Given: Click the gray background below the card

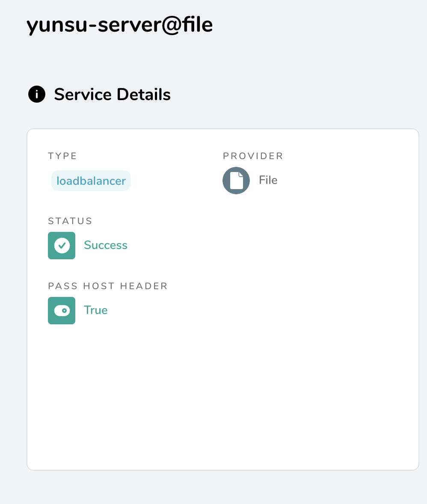Looking at the screenshot, I should [x=222, y=488].
